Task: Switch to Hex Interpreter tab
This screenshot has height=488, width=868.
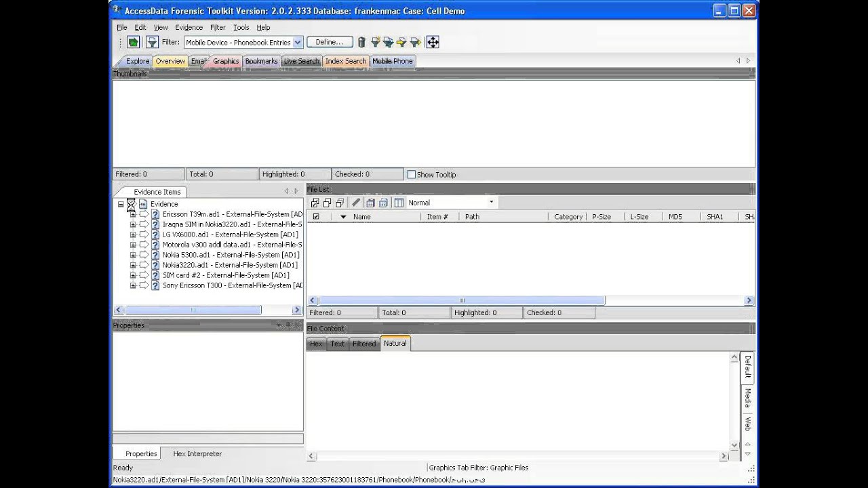Action: point(197,454)
